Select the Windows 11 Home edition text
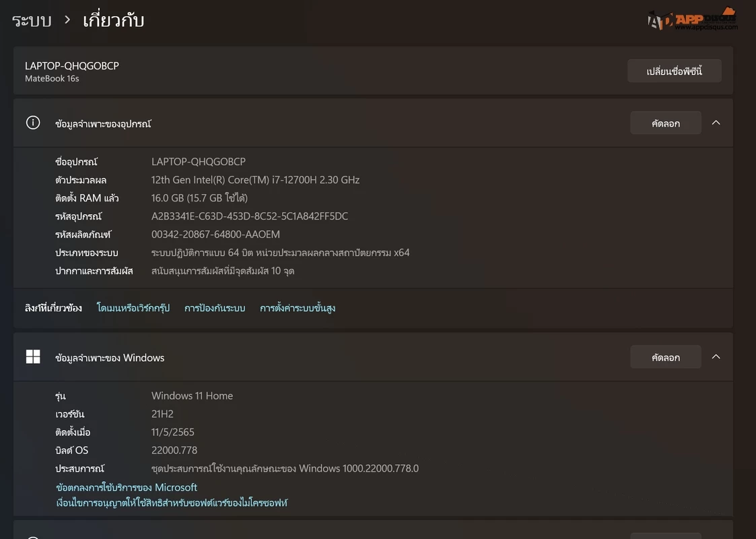 [192, 395]
